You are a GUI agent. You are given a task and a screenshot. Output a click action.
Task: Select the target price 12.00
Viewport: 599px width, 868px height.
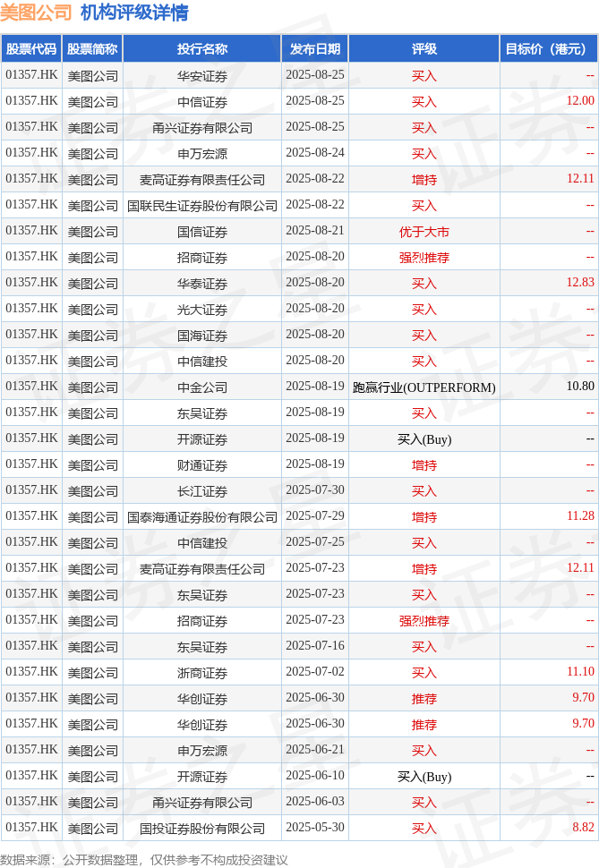pyautogui.click(x=580, y=101)
